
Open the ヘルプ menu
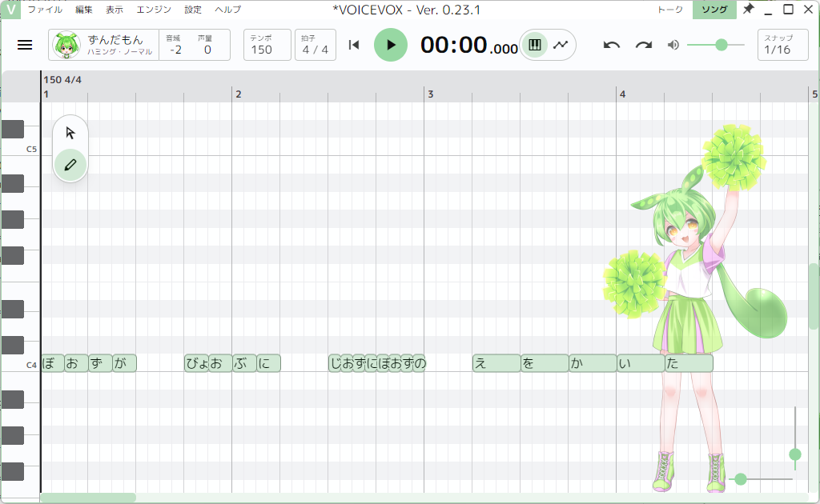(228, 10)
